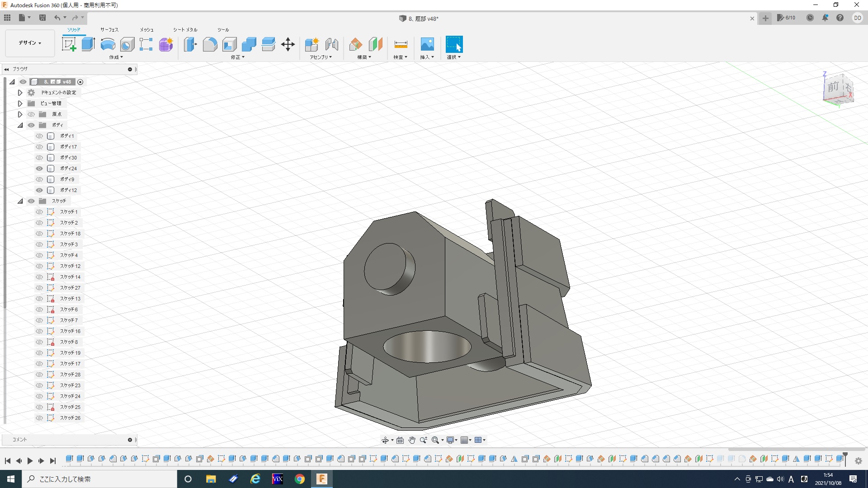Open the 修正 menu label
This screenshot has width=868, height=488.
coord(237,57)
